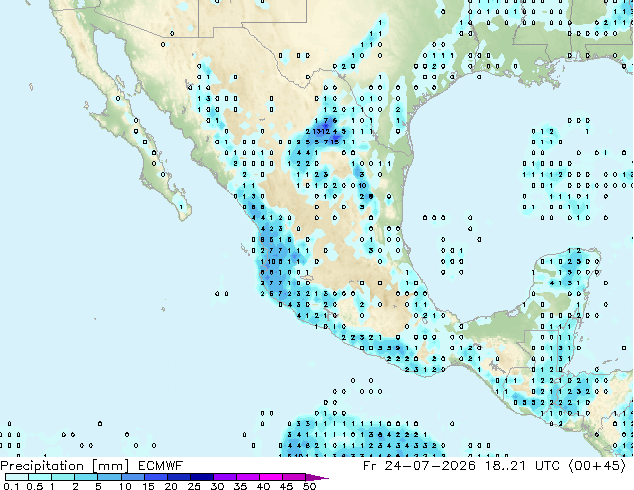
Task: Click the 'Precipitation [mm]' title text
Action: pos(65,466)
